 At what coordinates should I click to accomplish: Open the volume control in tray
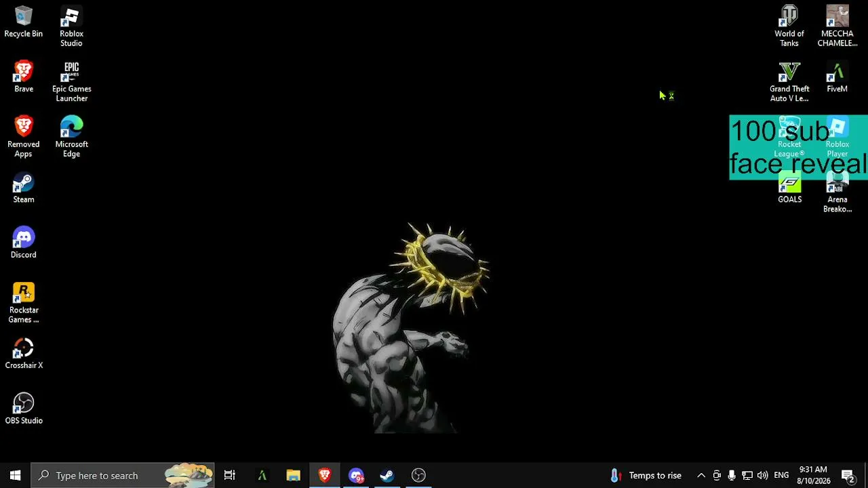763,475
